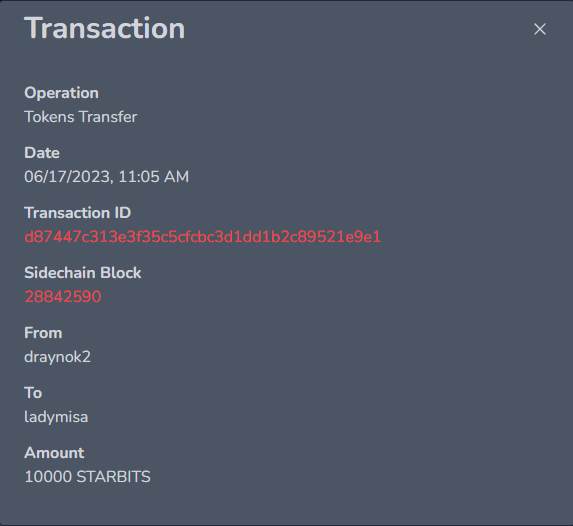The height and width of the screenshot is (526, 573).
Task: Click the sender name draynok2
Action: tap(57, 357)
